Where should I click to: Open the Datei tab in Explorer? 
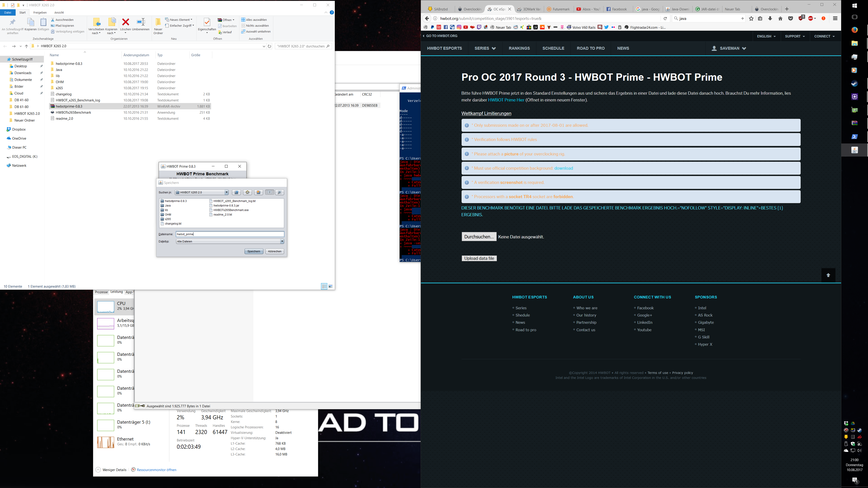[x=8, y=12]
